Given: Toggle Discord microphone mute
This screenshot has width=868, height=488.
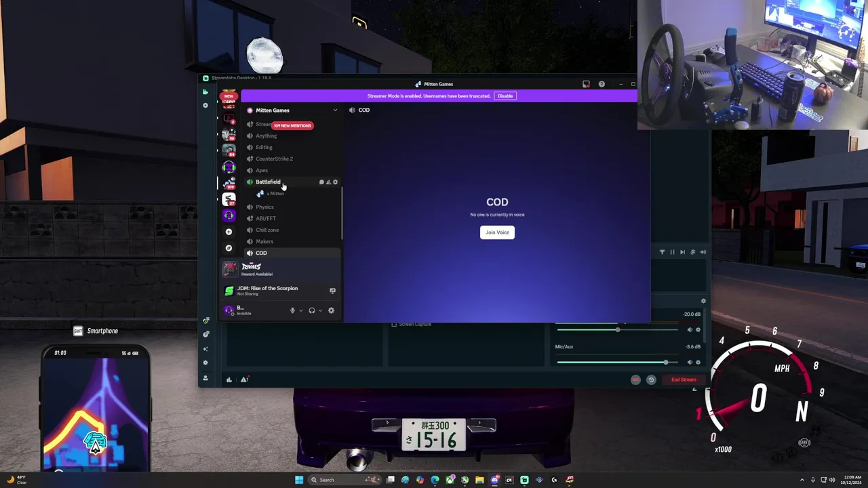Looking at the screenshot, I should coord(293,310).
